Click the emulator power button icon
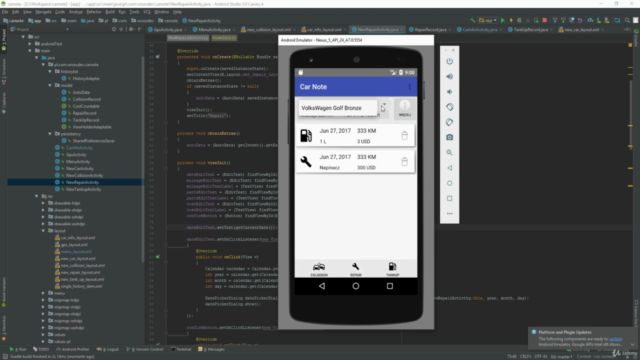Screen dimensions: 640x360 pos(449,61)
